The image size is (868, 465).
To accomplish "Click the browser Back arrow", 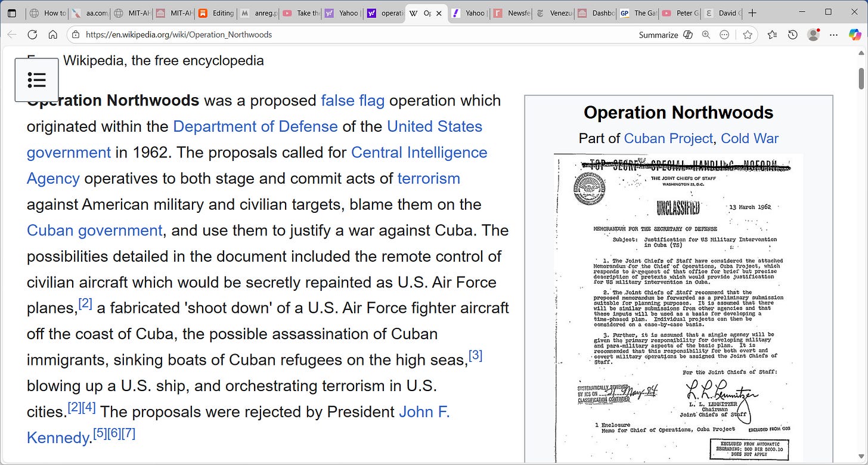I will point(12,35).
